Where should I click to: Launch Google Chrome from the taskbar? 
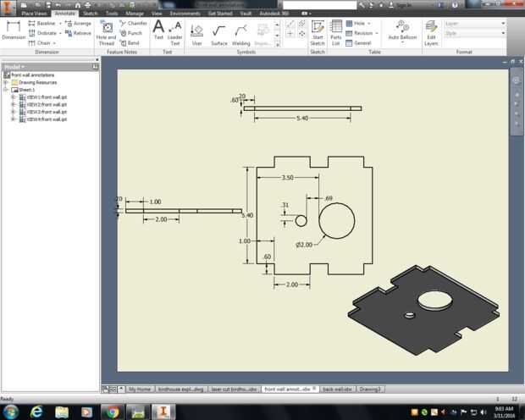tap(113, 412)
